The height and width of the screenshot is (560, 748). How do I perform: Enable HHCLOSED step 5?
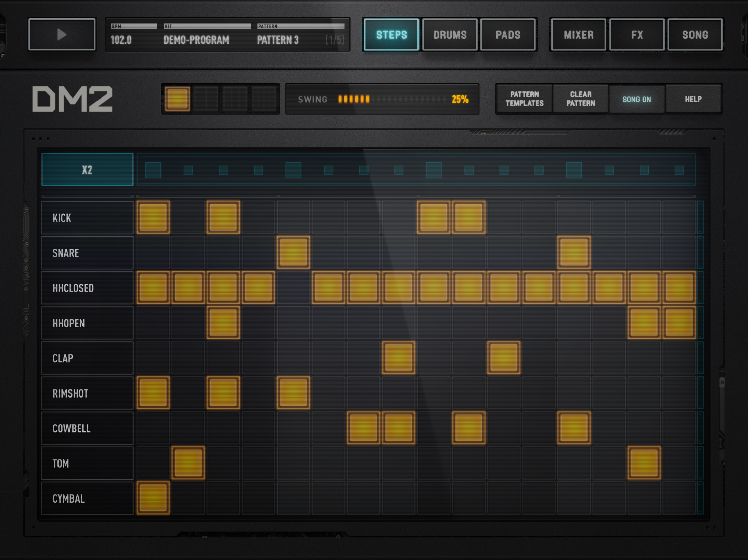point(293,288)
